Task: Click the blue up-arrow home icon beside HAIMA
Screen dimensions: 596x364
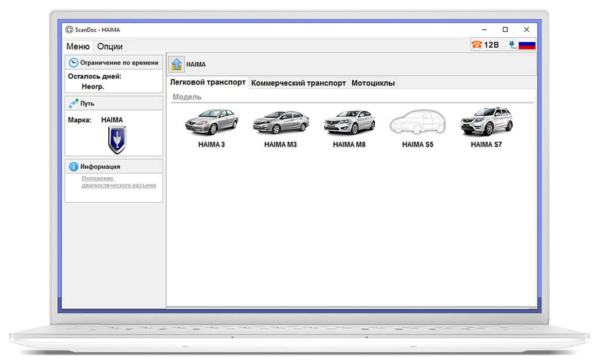Action: click(176, 64)
